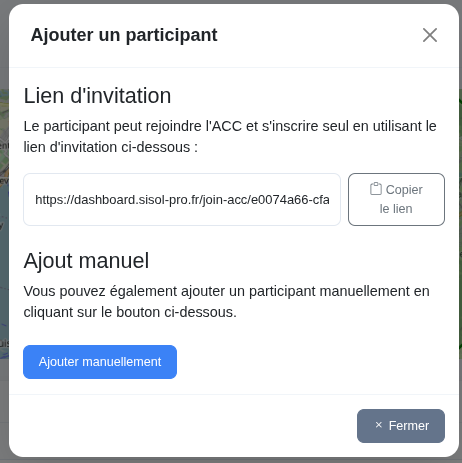
Task: Click the clipboard icon beside Copier
Action: [376, 189]
